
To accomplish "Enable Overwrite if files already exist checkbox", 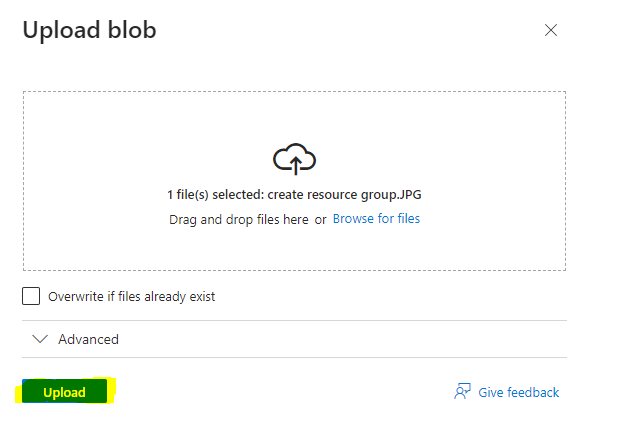I will coord(32,296).
